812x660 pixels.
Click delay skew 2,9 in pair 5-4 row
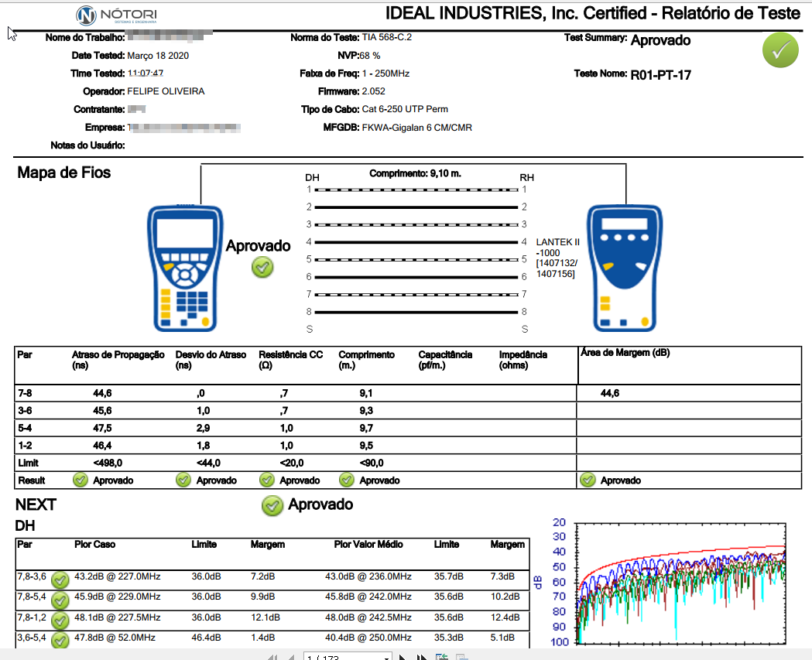(203, 428)
